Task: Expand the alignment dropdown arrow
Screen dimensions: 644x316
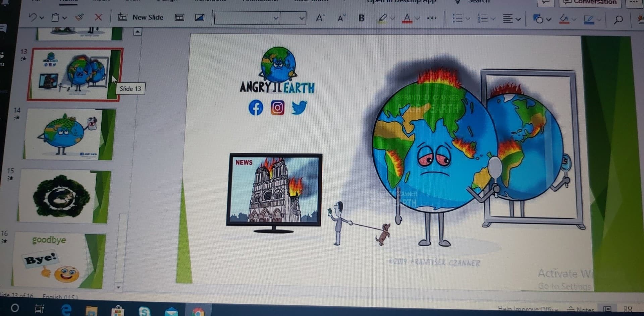Action: click(518, 19)
